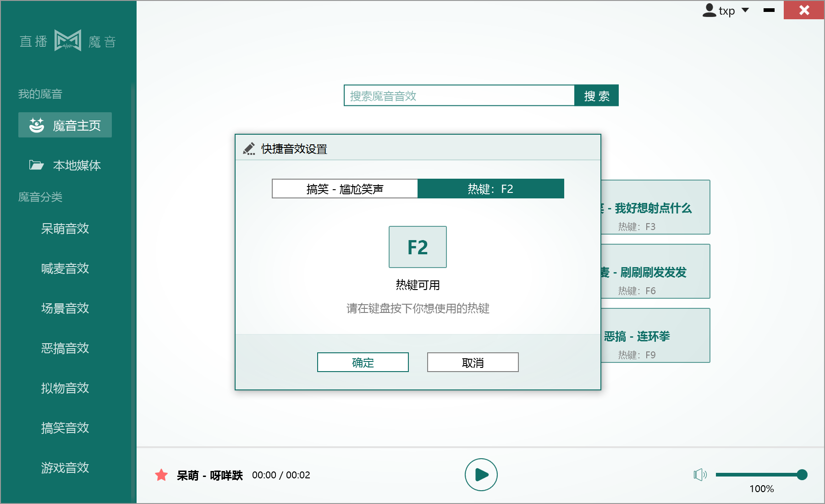Open the 魔音主页 home page
825x504 pixels.
click(x=65, y=125)
